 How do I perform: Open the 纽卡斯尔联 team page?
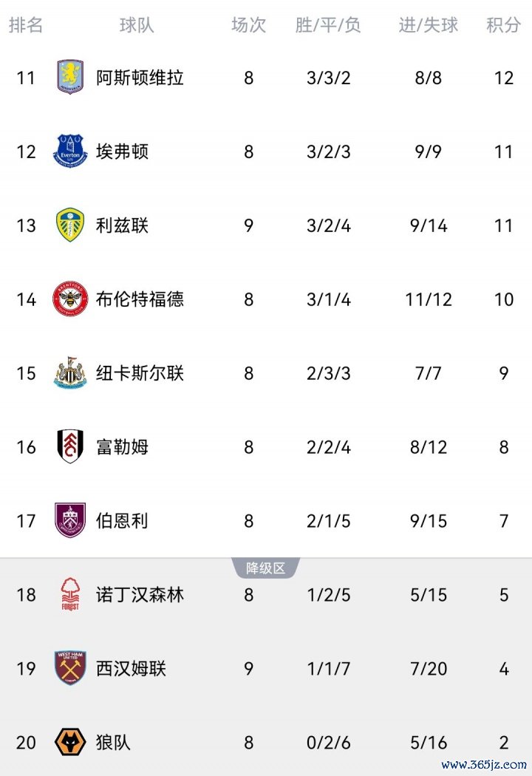[x=140, y=373]
